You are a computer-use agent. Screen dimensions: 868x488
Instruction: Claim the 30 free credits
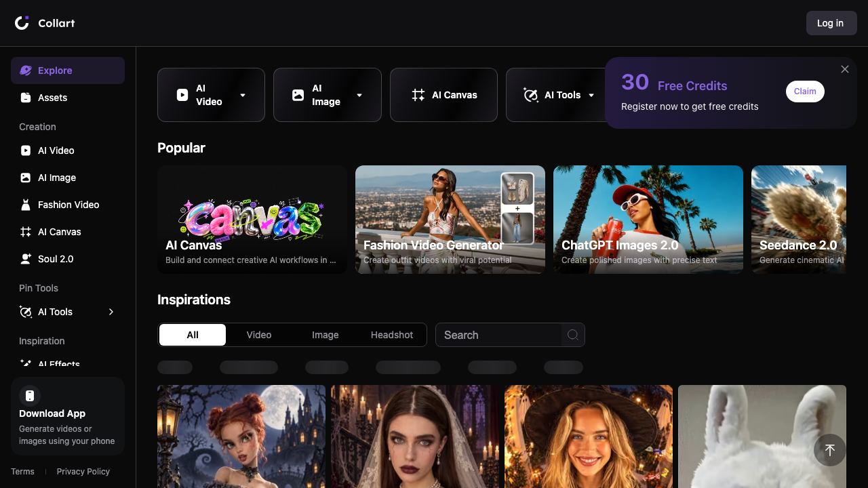pos(805,91)
